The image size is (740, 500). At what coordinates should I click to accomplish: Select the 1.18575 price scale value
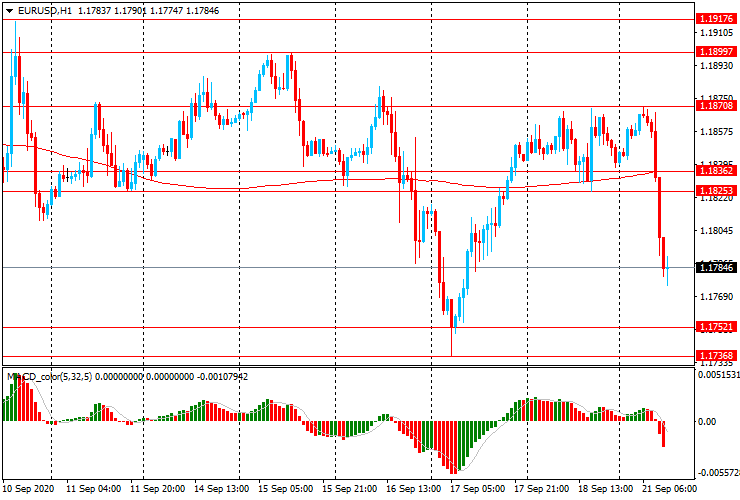[717, 132]
